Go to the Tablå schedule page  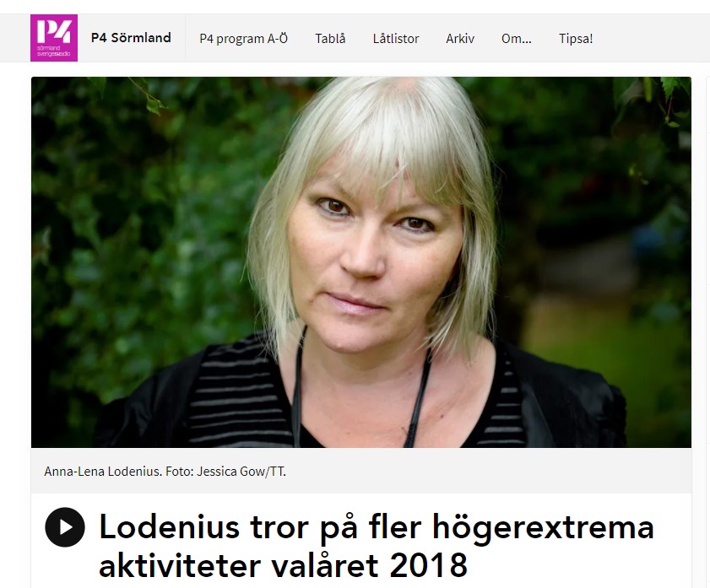pyautogui.click(x=330, y=39)
